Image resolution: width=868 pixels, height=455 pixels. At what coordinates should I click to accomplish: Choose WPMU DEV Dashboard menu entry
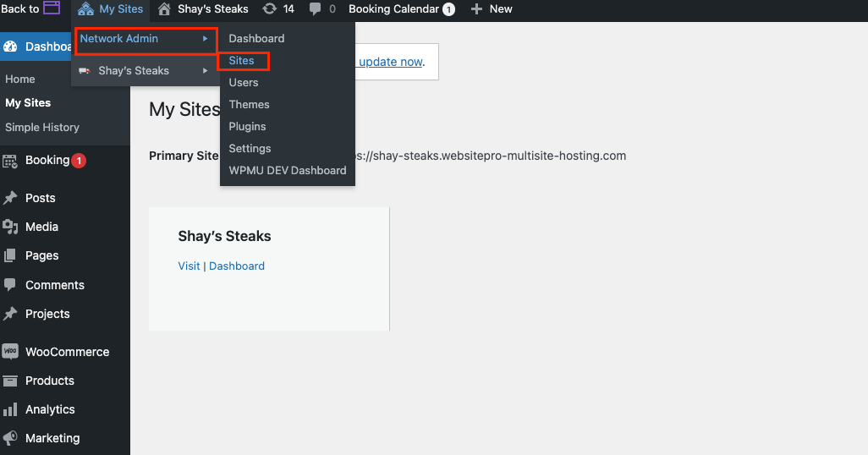pyautogui.click(x=287, y=170)
